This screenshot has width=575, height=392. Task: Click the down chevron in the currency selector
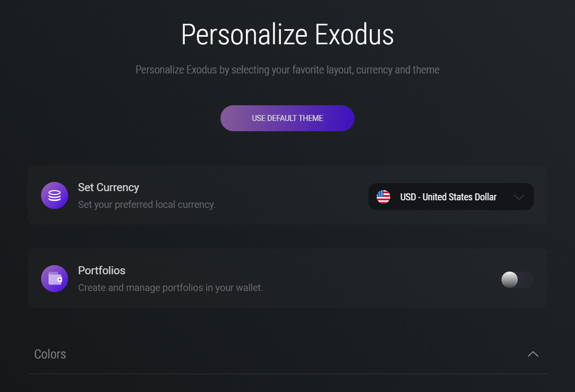(519, 197)
